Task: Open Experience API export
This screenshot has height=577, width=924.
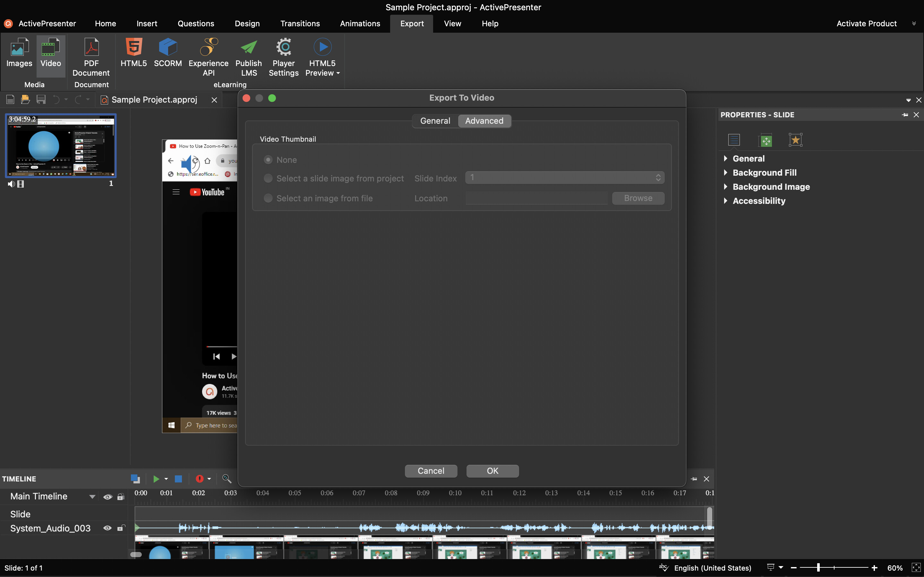Action: click(209, 47)
